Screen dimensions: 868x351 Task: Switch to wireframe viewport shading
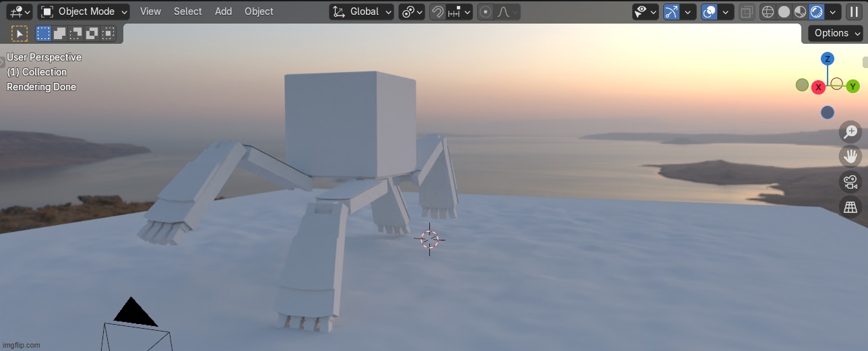pos(768,11)
